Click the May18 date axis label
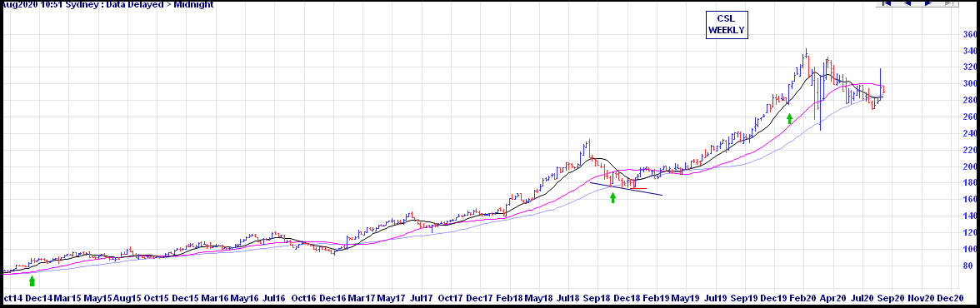Viewport: 980px width, 308px height. [x=537, y=299]
